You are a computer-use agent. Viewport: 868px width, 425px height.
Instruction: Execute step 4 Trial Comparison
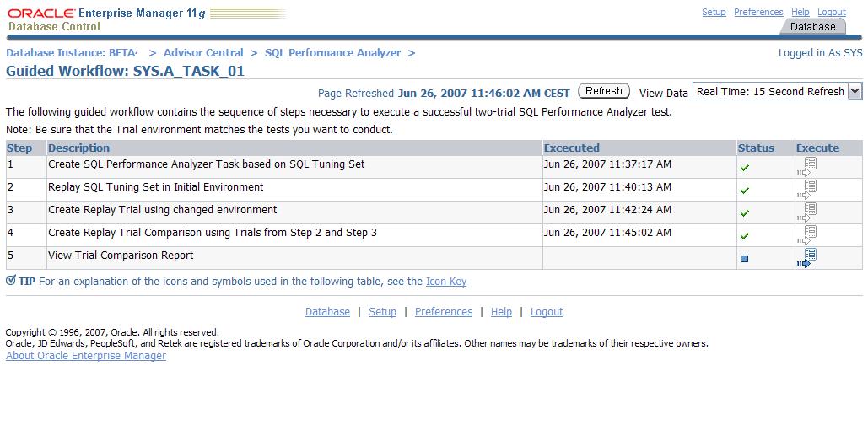click(807, 234)
